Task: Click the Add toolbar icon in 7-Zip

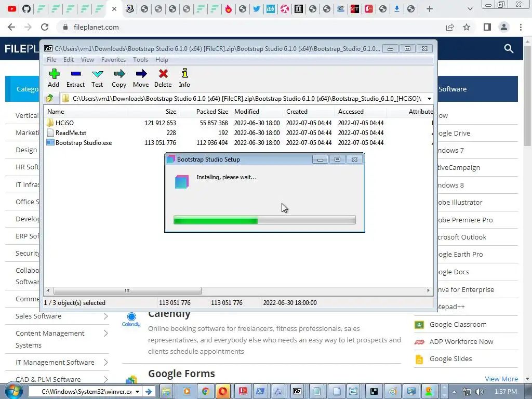Action: coord(54,78)
